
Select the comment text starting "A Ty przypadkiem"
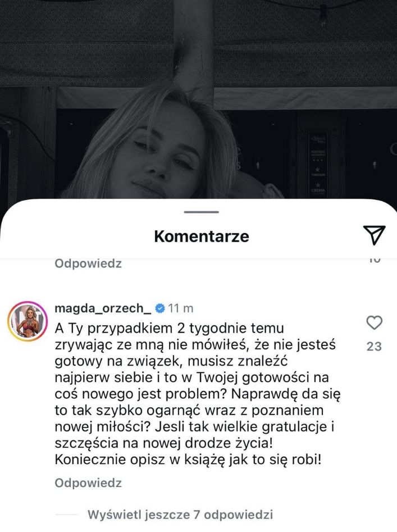pos(198,394)
